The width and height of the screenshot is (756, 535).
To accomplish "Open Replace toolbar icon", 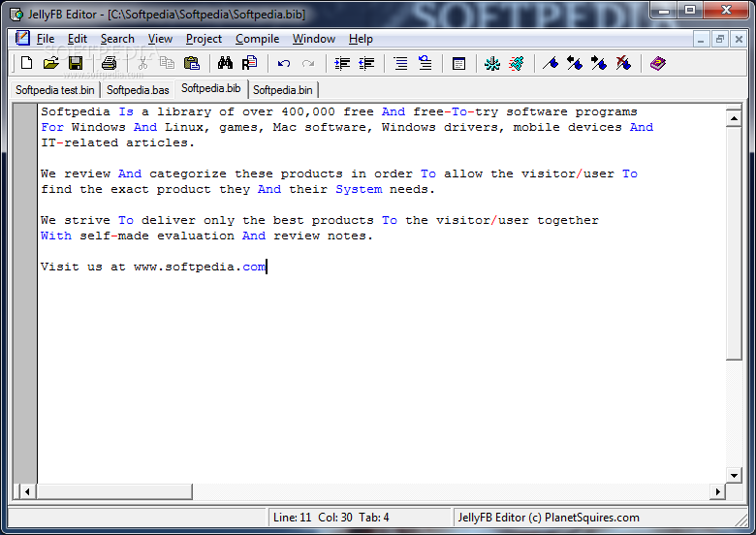I will (x=249, y=63).
